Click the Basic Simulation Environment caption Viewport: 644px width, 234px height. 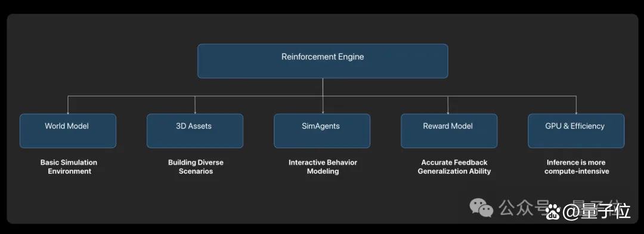tap(69, 167)
